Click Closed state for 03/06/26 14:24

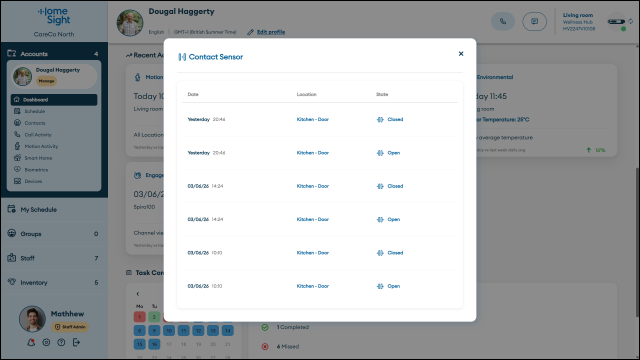point(395,186)
